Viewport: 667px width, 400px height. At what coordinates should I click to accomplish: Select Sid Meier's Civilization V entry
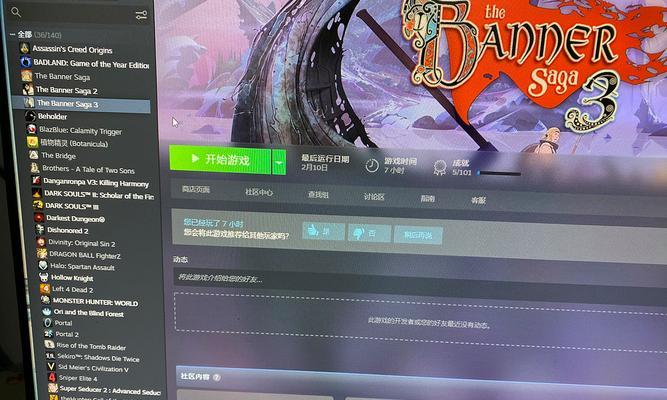tap(93, 368)
